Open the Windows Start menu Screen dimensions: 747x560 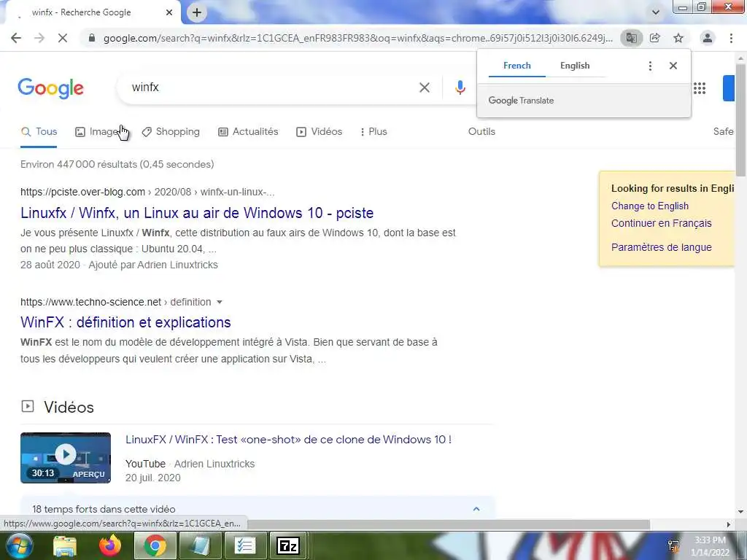tap(18, 545)
